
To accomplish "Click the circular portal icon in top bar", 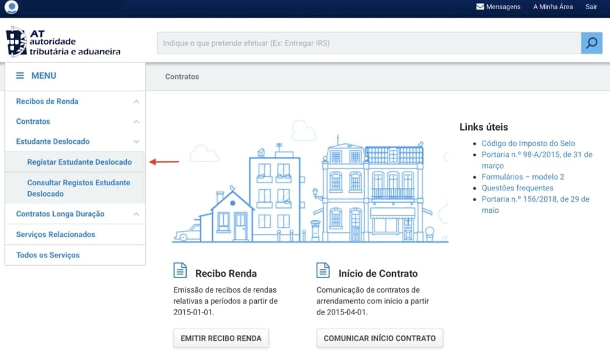I will (11, 7).
